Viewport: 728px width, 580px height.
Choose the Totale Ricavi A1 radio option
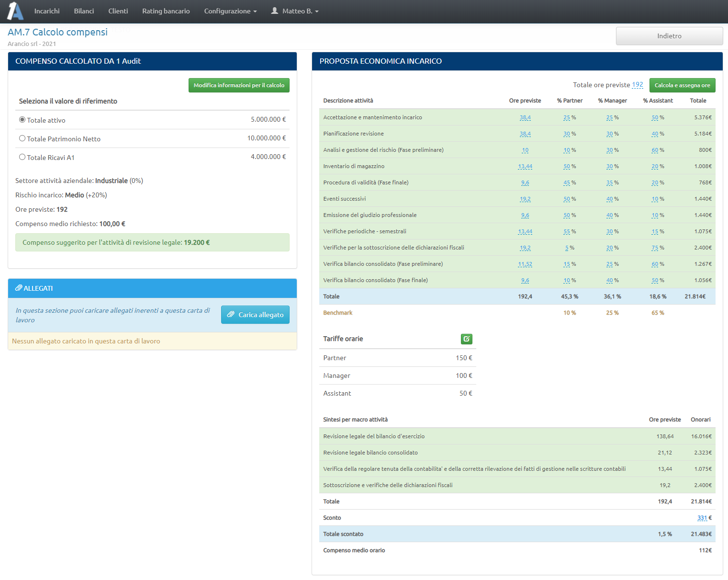(22, 157)
